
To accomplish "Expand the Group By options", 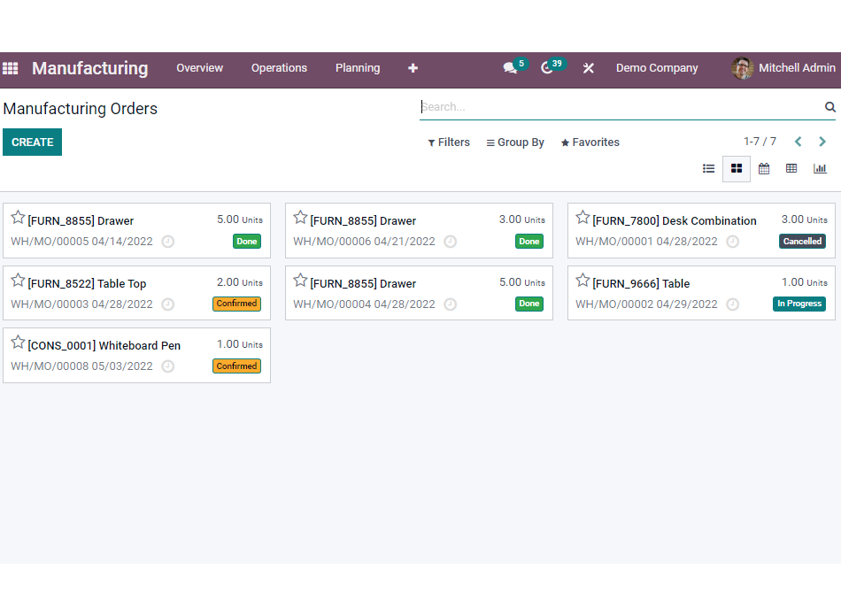I will pos(514,142).
